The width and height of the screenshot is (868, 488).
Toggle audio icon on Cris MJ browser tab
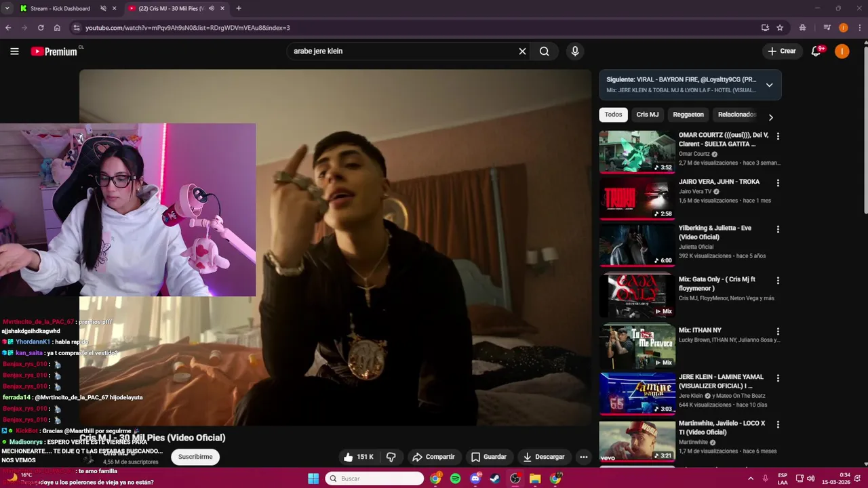212,8
